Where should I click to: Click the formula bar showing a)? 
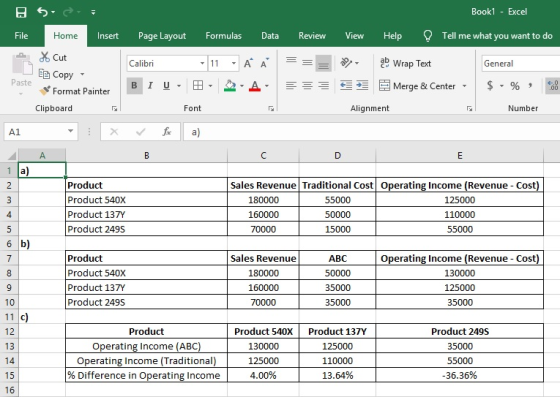371,132
